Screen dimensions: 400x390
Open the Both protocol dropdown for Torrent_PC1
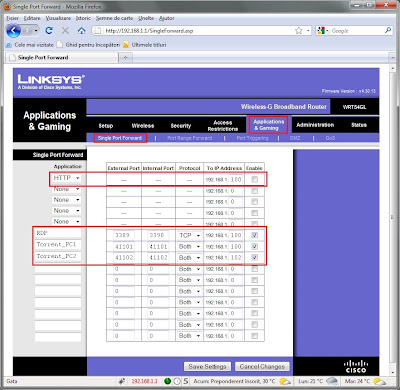(x=189, y=247)
